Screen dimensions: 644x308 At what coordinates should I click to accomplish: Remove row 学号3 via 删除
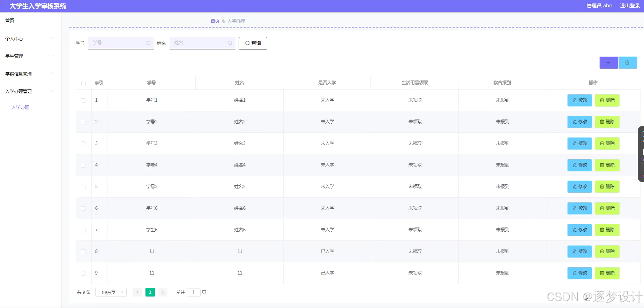point(607,144)
